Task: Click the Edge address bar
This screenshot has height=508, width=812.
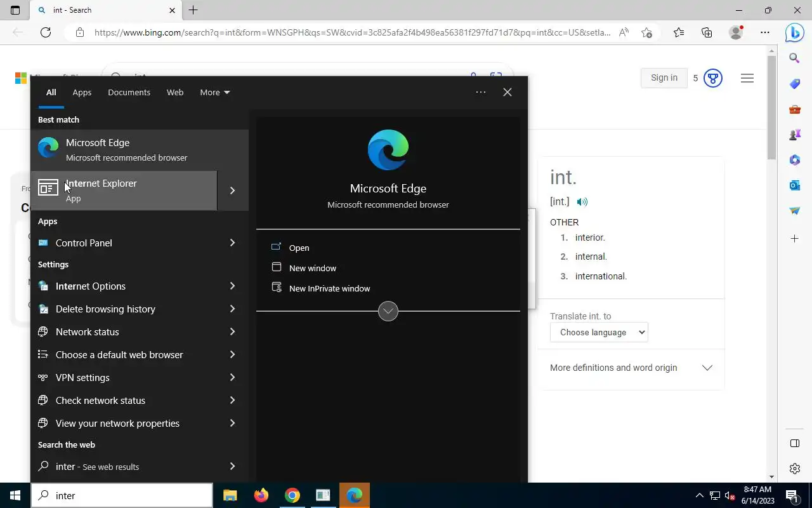Action: click(353, 32)
